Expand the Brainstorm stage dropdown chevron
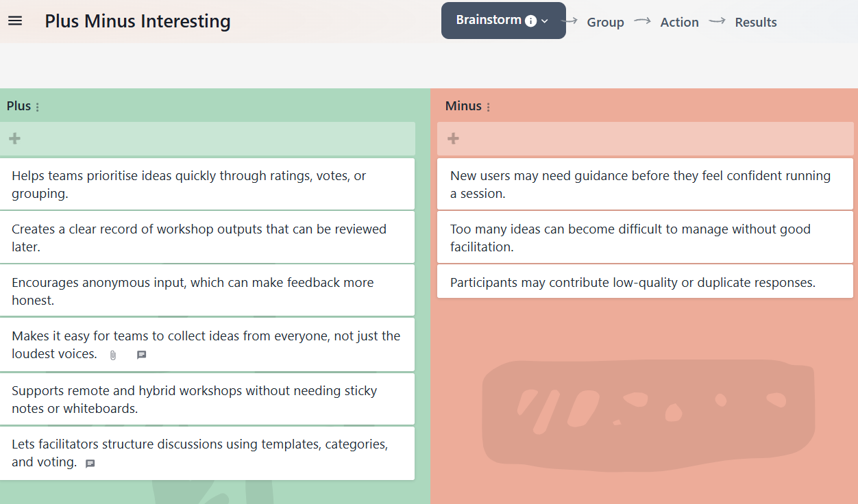This screenshot has height=504, width=858. pos(545,21)
